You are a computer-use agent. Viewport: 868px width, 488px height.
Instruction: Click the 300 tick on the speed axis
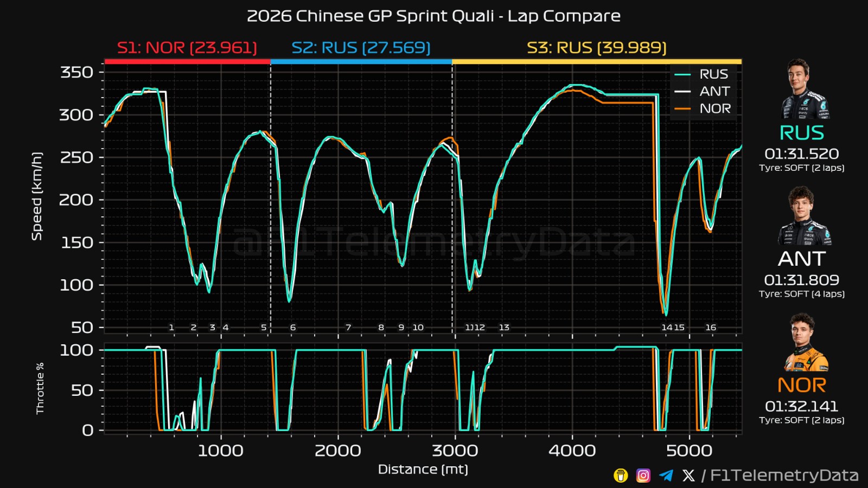[x=76, y=115]
